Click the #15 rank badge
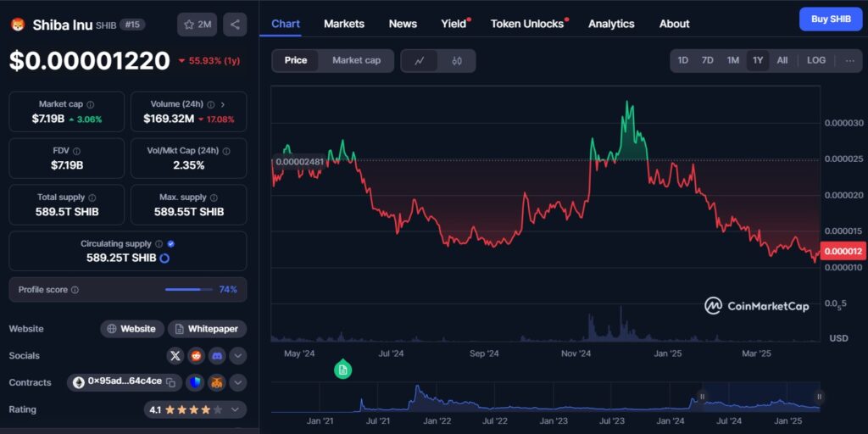The height and width of the screenshot is (434, 868). [133, 25]
